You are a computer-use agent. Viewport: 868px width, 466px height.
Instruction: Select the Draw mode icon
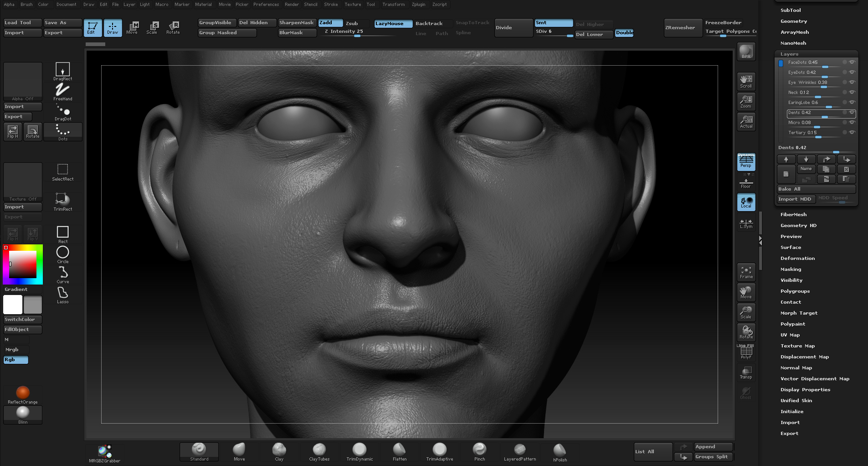tap(113, 28)
